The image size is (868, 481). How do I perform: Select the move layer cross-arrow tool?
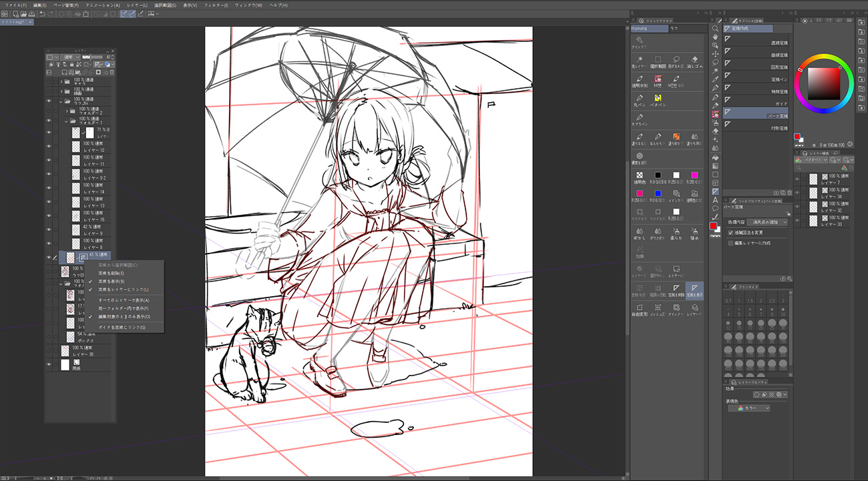(x=715, y=54)
